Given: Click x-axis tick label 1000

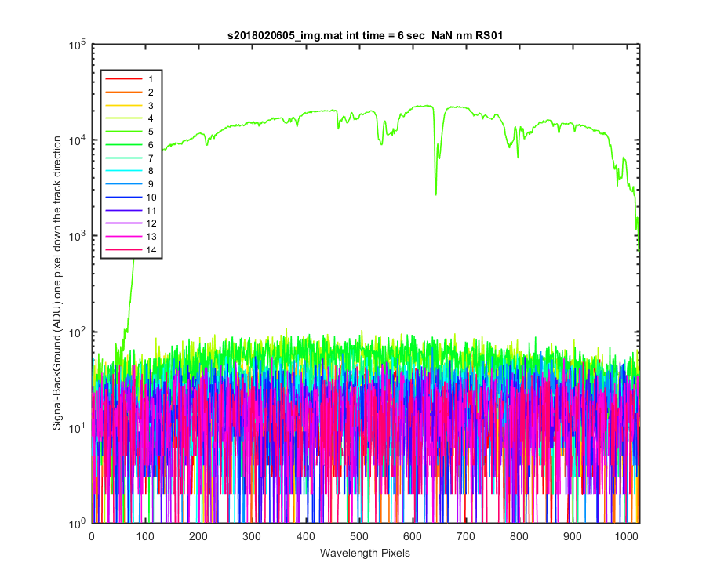Looking at the screenshot, I should (626, 536).
